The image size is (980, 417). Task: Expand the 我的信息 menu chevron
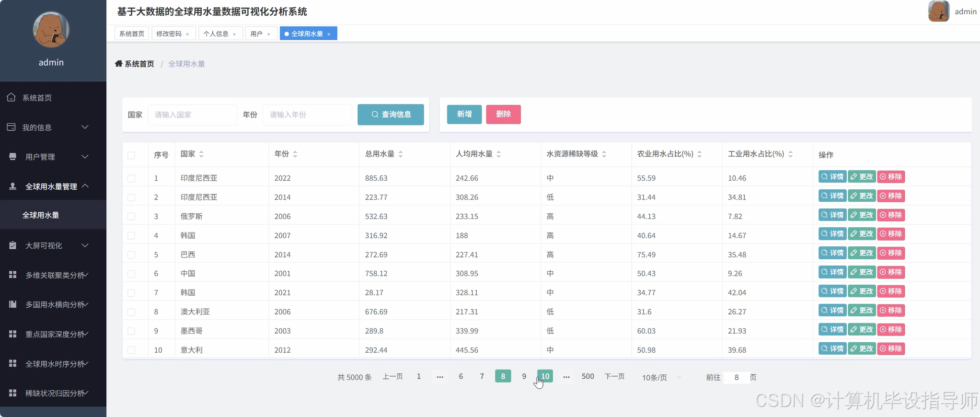click(x=85, y=127)
